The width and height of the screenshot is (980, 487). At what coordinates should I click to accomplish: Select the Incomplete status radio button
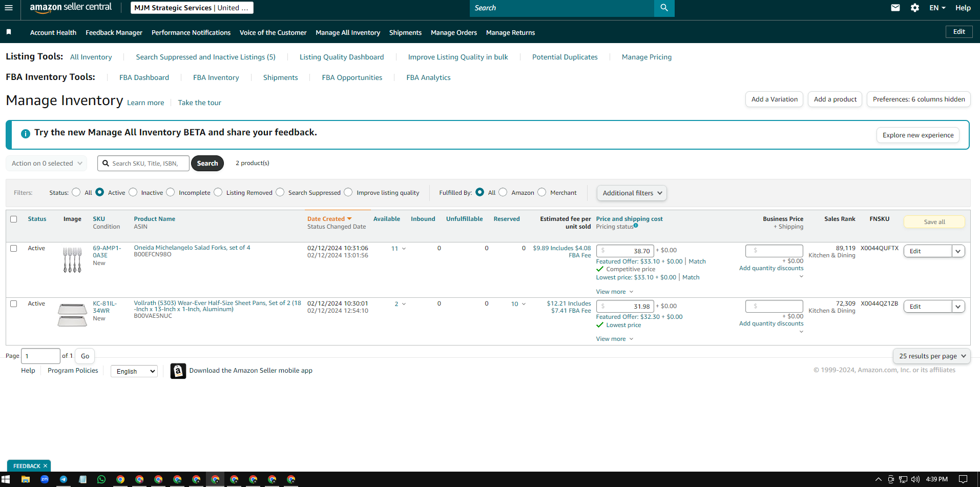coord(171,192)
